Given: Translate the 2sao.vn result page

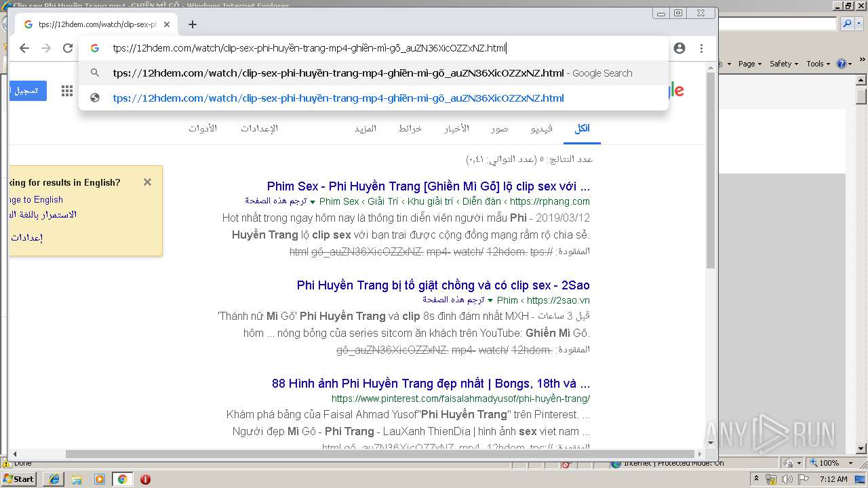Looking at the screenshot, I should (x=454, y=300).
